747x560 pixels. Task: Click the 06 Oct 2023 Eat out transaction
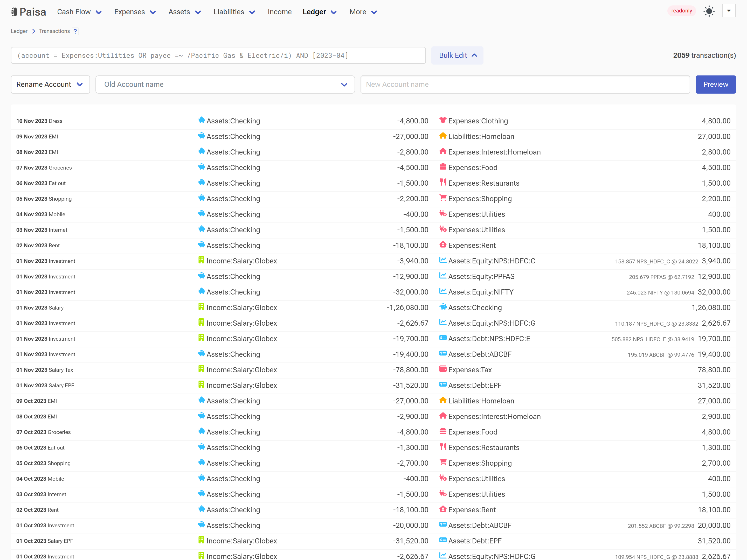40,447
